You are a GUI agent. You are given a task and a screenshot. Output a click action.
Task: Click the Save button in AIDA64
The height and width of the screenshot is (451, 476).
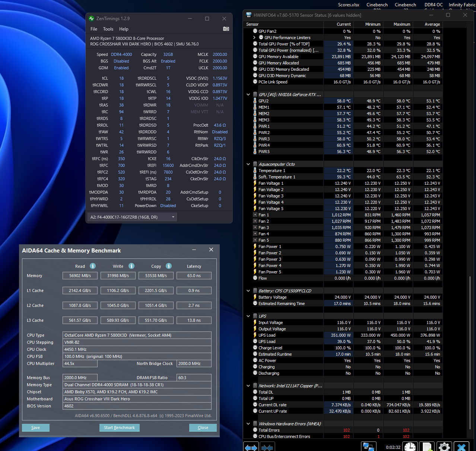pos(36,428)
